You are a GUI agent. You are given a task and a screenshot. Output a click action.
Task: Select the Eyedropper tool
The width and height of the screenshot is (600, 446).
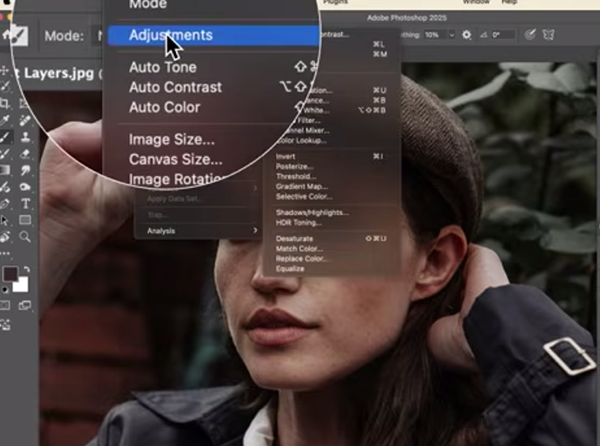tap(5, 120)
